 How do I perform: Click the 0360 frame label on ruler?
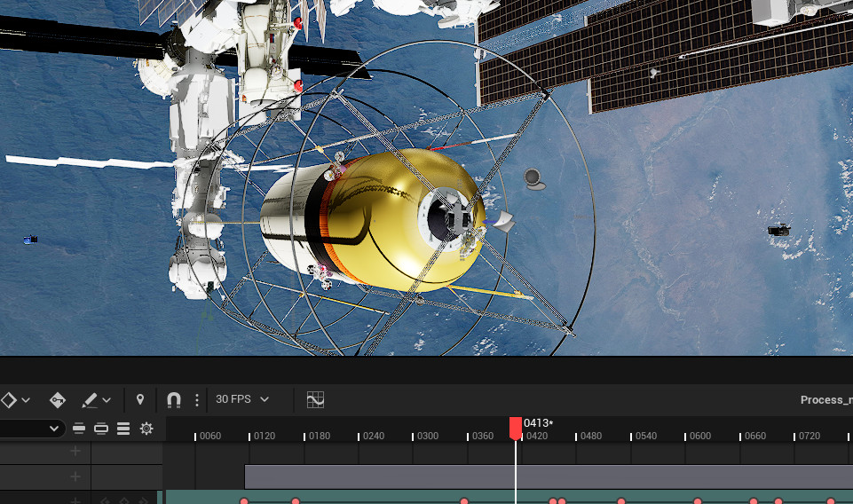click(x=483, y=436)
